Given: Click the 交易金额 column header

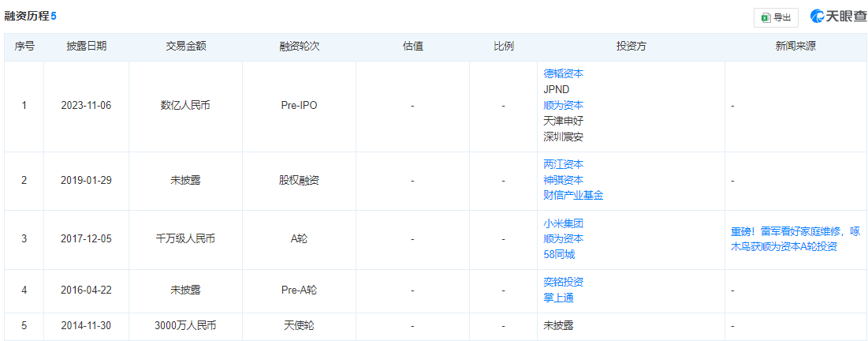Looking at the screenshot, I should [x=186, y=47].
